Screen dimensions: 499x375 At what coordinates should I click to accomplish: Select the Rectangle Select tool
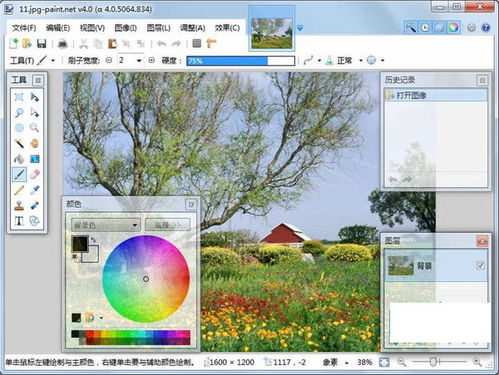(19, 97)
